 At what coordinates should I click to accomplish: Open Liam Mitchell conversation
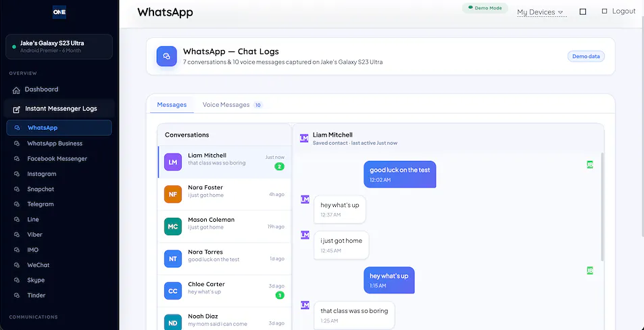pyautogui.click(x=224, y=162)
